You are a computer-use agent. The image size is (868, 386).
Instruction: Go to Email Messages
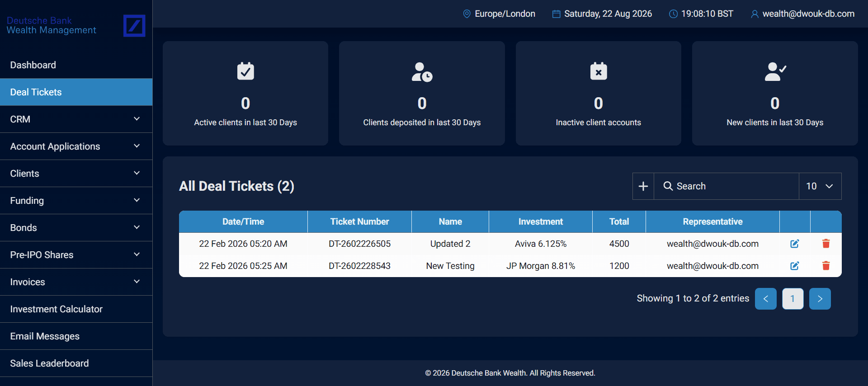[76, 336]
